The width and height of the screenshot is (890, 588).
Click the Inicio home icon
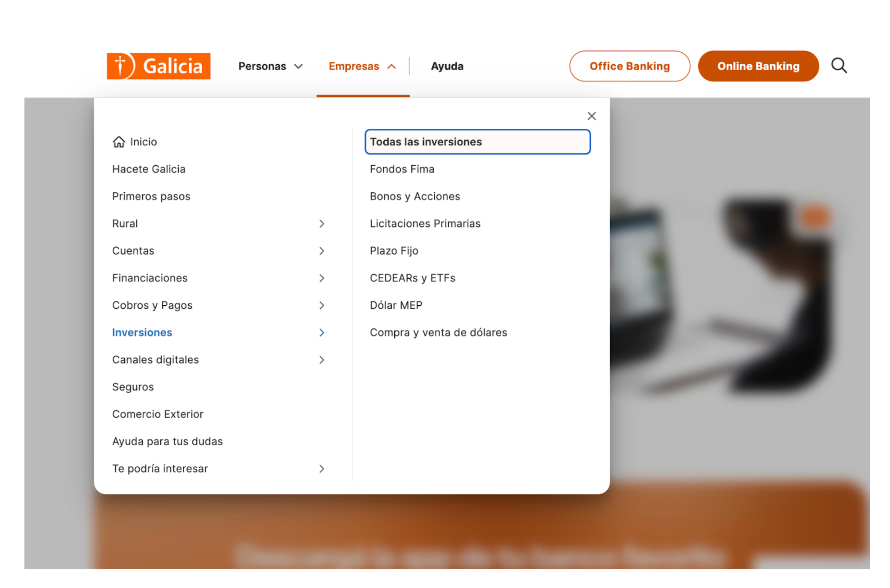coord(119,142)
